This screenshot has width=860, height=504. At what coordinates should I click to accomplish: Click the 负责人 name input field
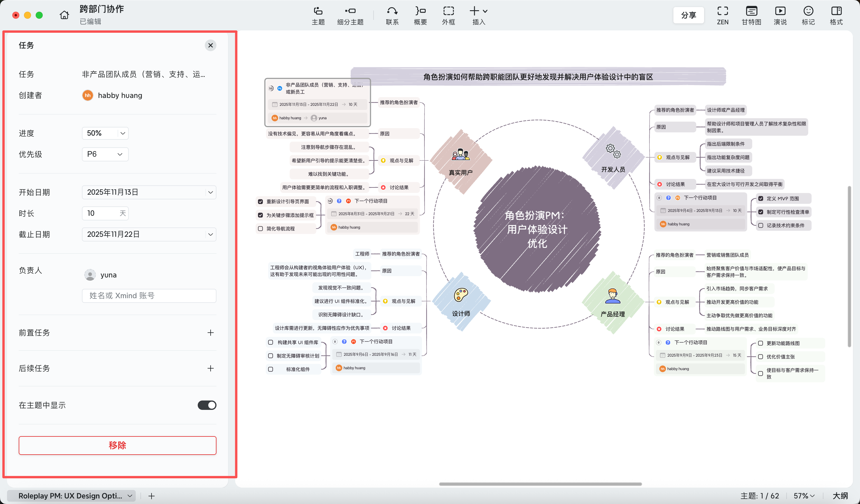[149, 296]
